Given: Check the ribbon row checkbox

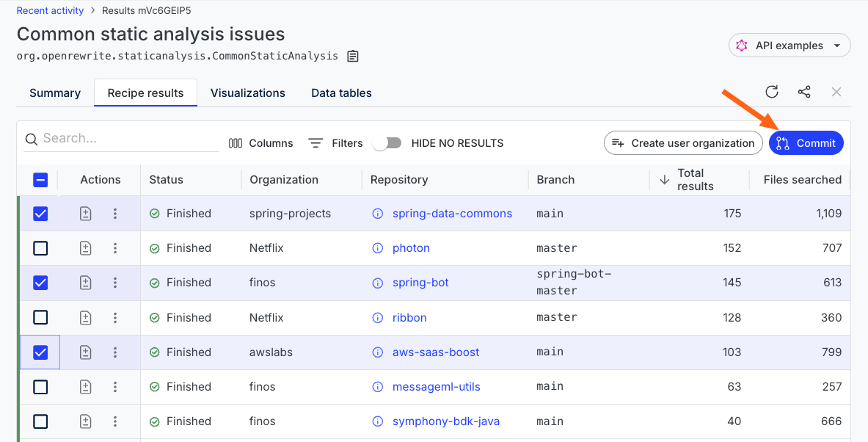Looking at the screenshot, I should (40, 317).
